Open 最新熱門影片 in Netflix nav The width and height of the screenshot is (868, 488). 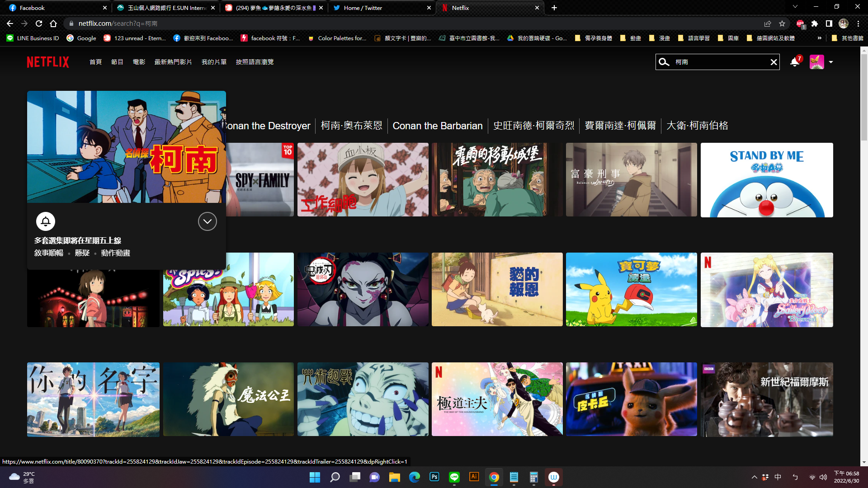[x=173, y=62]
